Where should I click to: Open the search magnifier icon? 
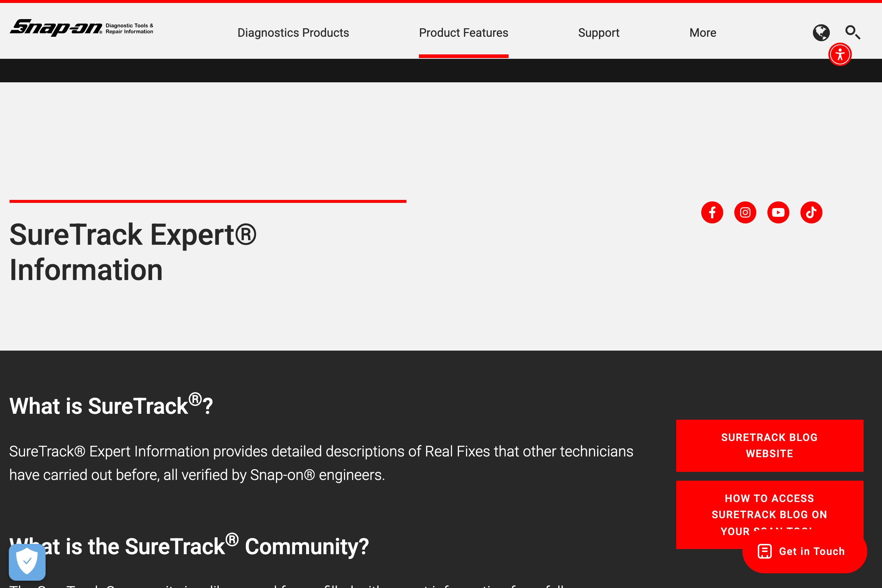click(x=852, y=33)
